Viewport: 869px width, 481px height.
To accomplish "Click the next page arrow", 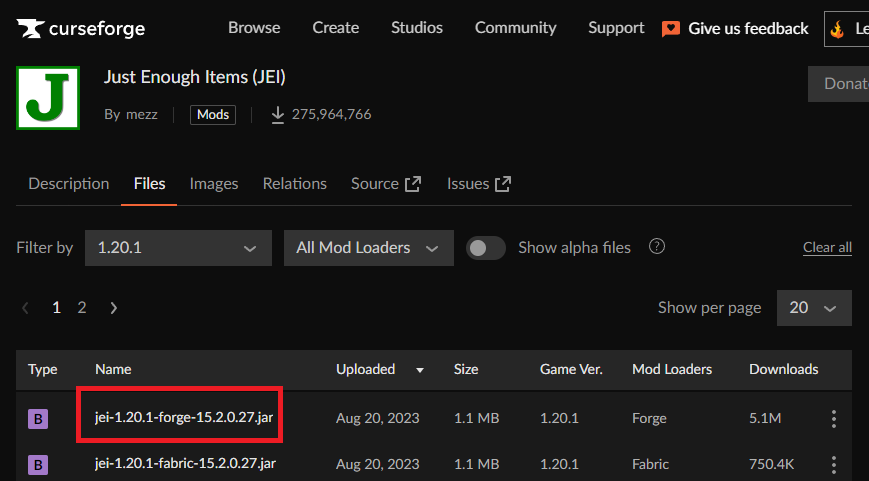I will (x=114, y=308).
